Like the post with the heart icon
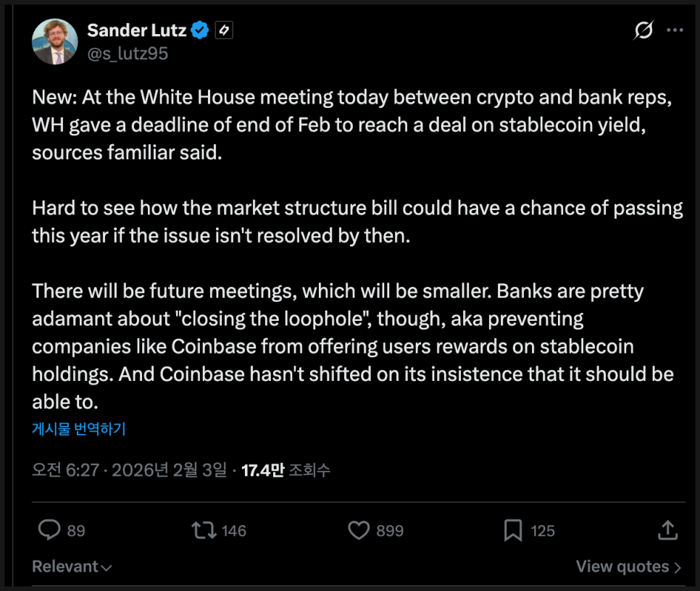700x591 pixels. coord(359,531)
